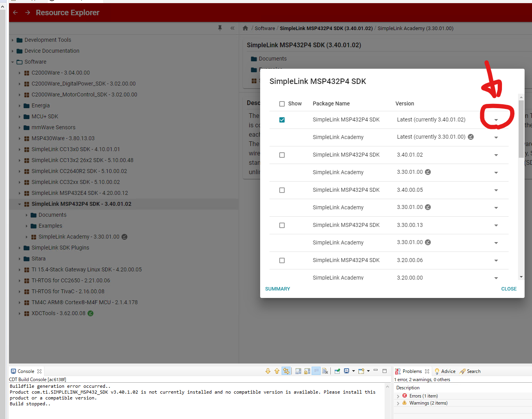This screenshot has height=419, width=532.
Task: Check the SDK 3.20.00.06 checkbox
Action: (282, 260)
